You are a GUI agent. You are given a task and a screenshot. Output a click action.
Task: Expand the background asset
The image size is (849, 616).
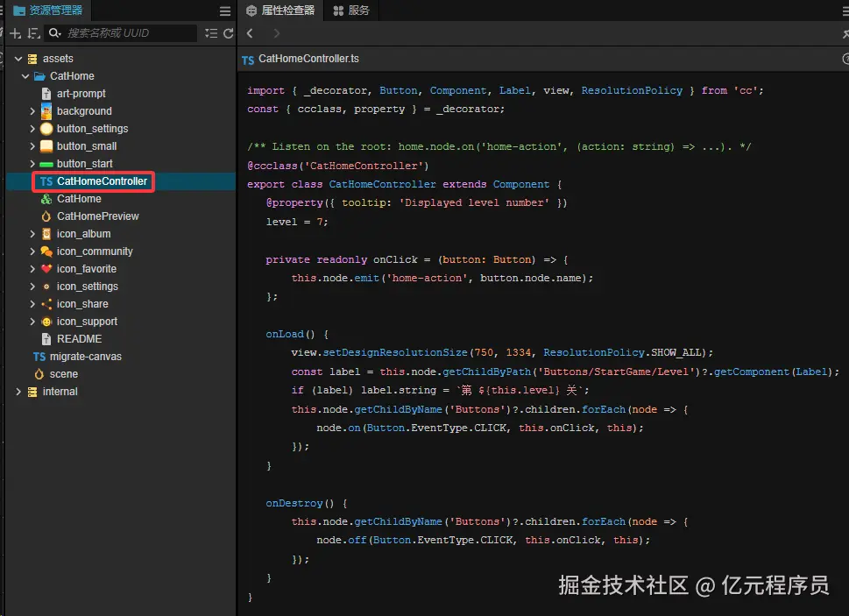pyautogui.click(x=32, y=111)
